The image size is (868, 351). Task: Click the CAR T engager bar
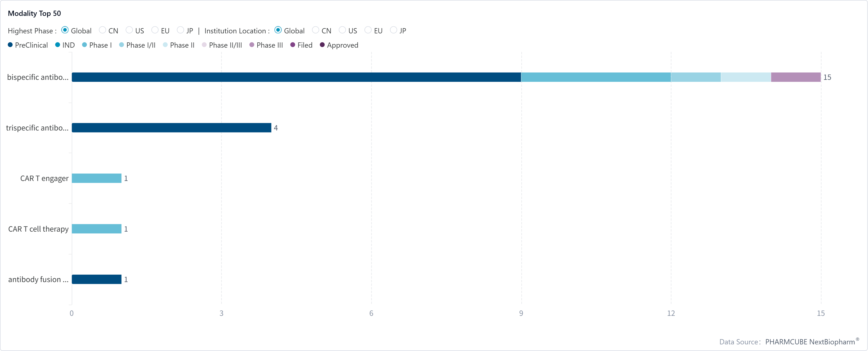tap(96, 178)
